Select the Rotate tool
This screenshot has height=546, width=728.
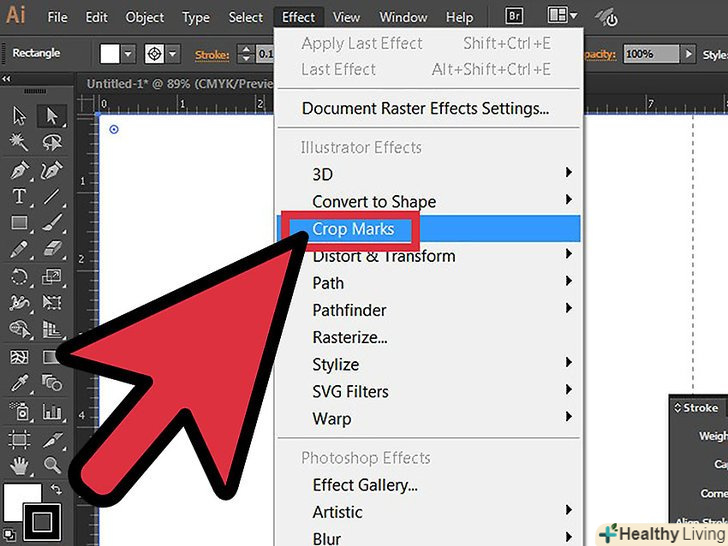19,277
